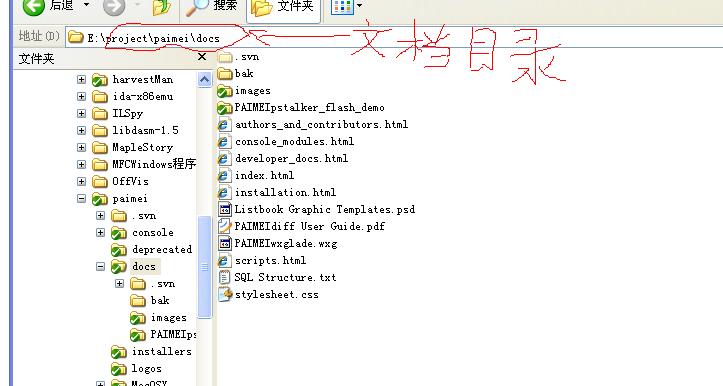Expand the libdasm-1.5 tree node
The height and width of the screenshot is (386, 723).
81,131
